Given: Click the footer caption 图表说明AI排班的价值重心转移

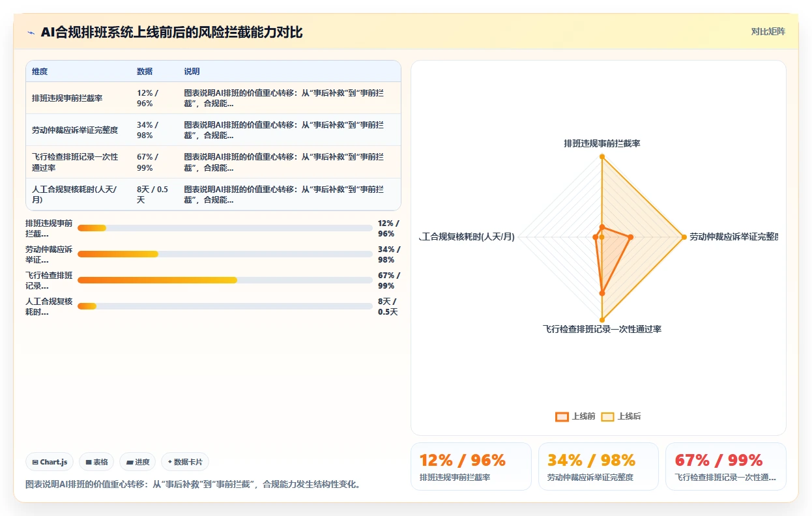Looking at the screenshot, I should click(193, 485).
